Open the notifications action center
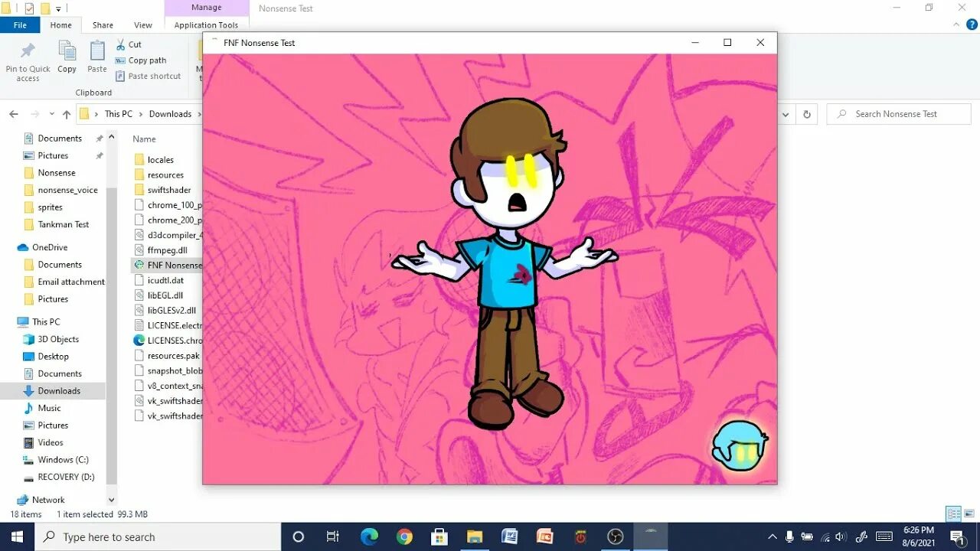This screenshot has width=980, height=551. (957, 536)
